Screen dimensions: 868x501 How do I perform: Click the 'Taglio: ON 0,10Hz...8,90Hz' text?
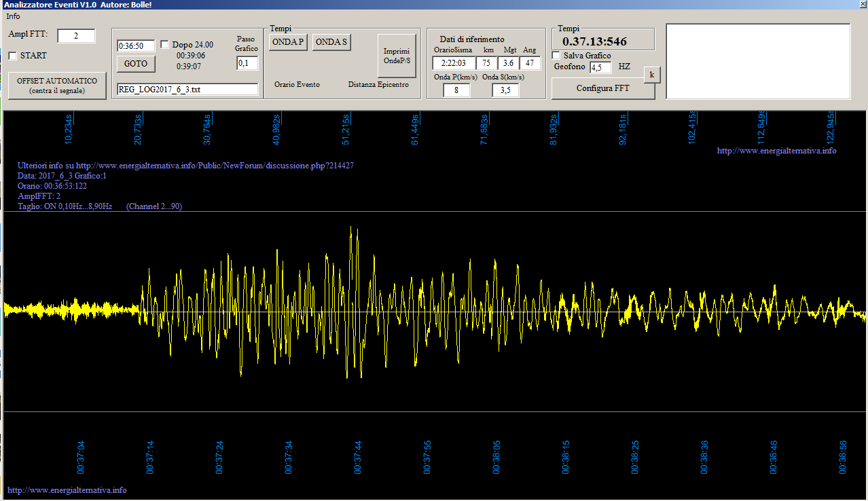tap(65, 206)
